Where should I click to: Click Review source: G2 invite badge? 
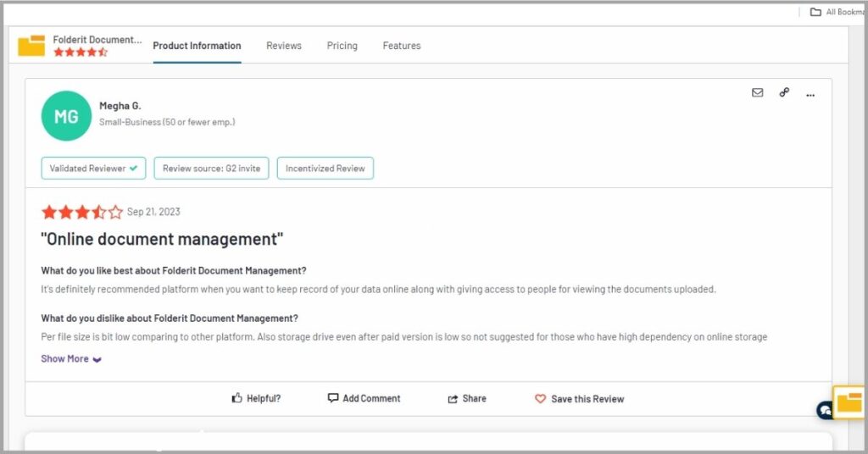211,168
